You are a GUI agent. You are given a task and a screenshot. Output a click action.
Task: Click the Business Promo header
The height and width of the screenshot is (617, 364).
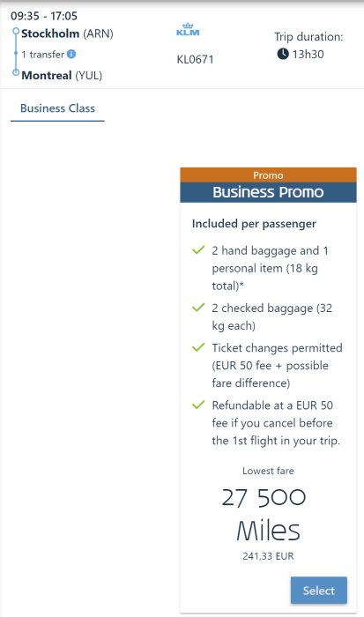pos(269,192)
